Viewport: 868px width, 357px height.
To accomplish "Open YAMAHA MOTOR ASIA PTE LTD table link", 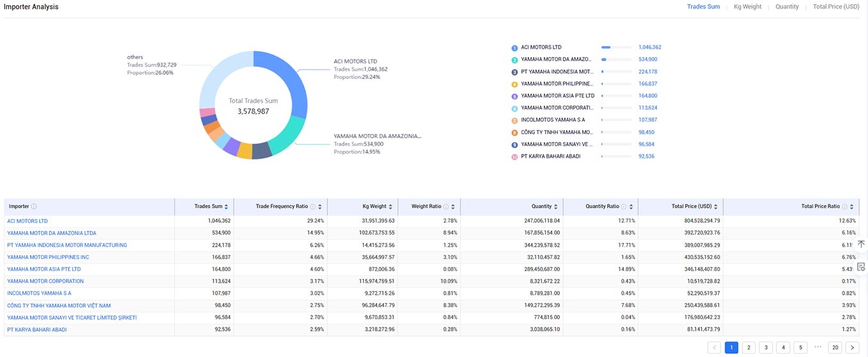I will point(44,269).
